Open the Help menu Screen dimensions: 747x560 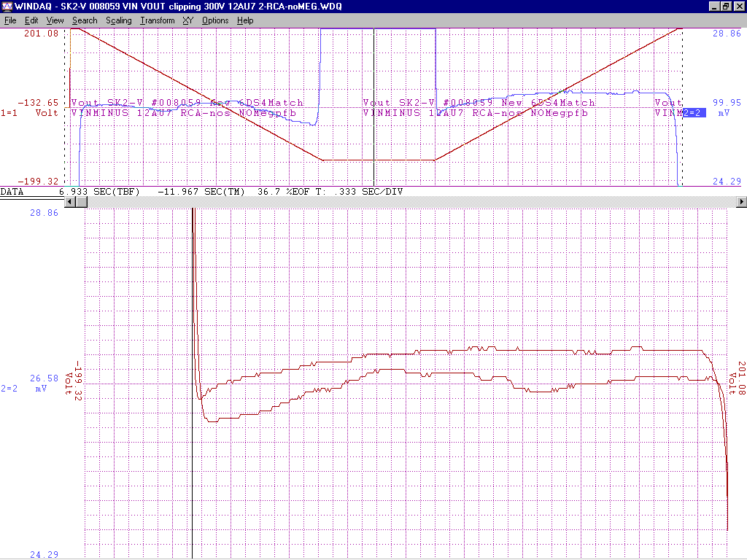[x=246, y=20]
